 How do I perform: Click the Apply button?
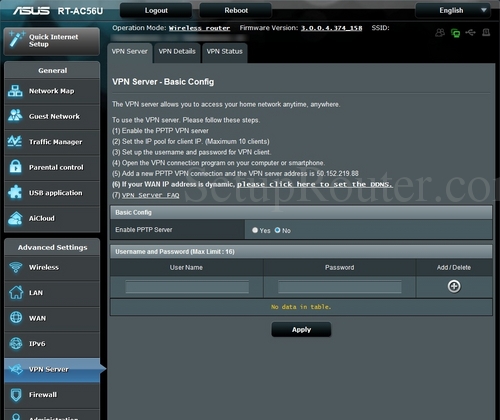pos(301,330)
